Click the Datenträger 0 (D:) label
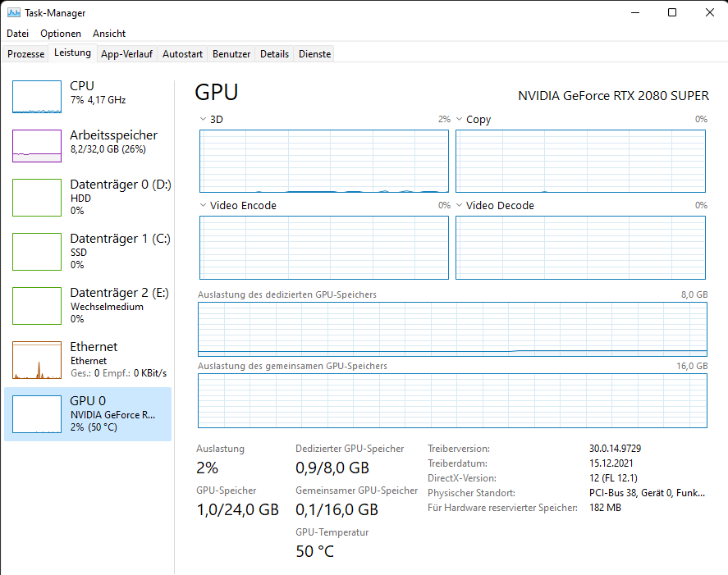Screen dimensions: 728x575 (x=121, y=185)
